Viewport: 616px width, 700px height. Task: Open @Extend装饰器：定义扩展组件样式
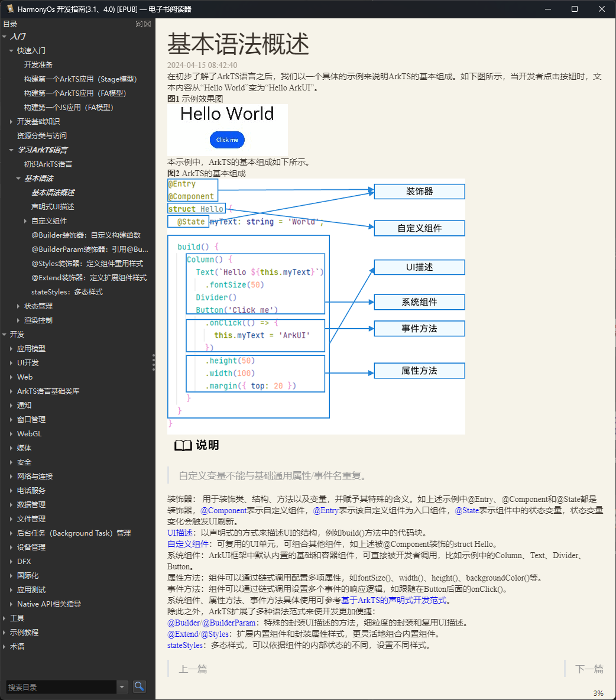[x=89, y=278]
